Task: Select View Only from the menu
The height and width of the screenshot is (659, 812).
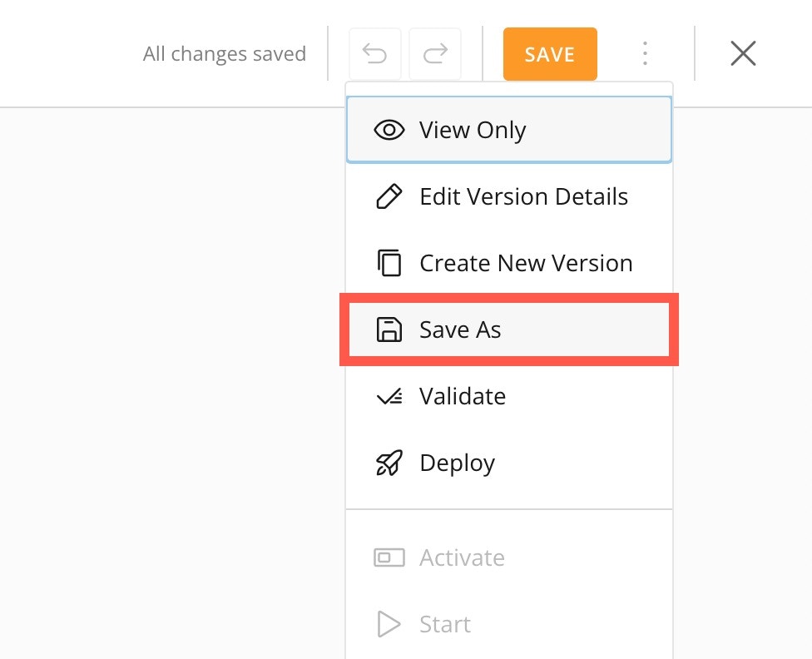Action: (x=509, y=130)
